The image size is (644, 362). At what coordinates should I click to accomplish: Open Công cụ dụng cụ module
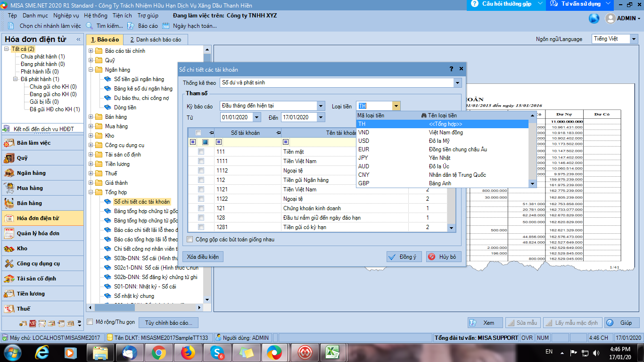(x=42, y=263)
